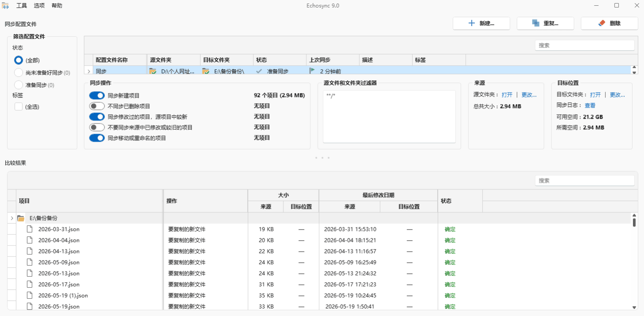Click the 目标文件夹 column header
This screenshot has width=644, height=316.
pyautogui.click(x=227, y=60)
